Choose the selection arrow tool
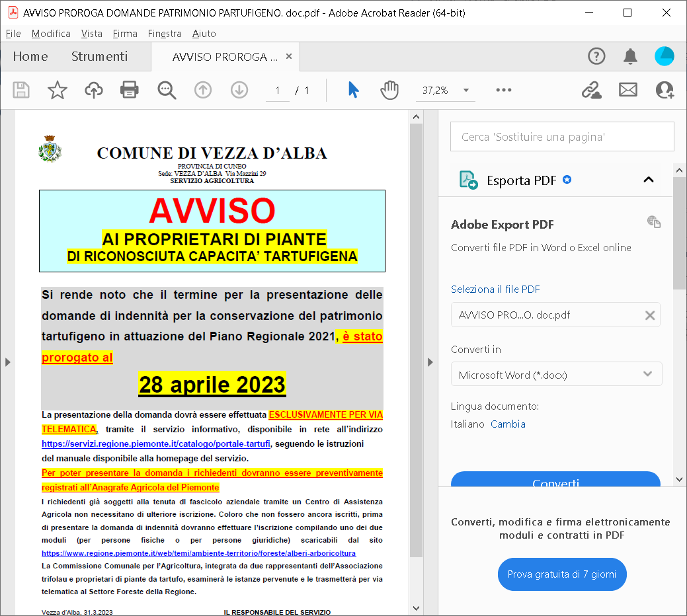This screenshot has height=616, width=687. (x=354, y=90)
